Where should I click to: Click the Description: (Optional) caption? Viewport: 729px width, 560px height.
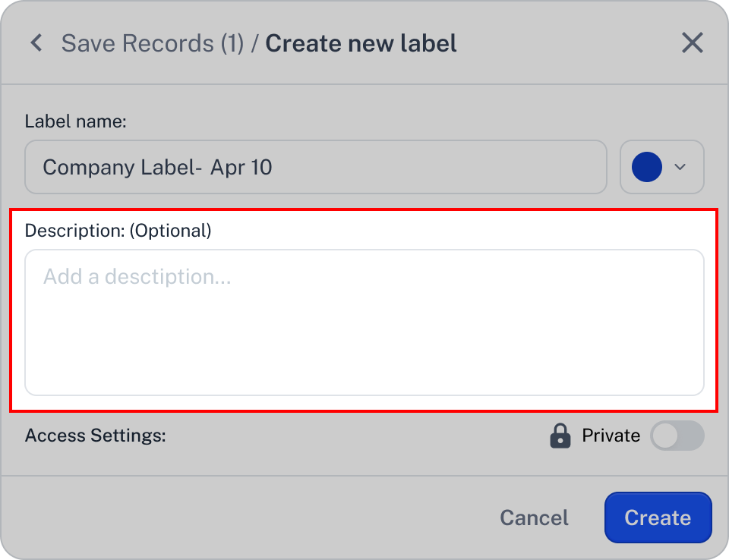coord(118,231)
